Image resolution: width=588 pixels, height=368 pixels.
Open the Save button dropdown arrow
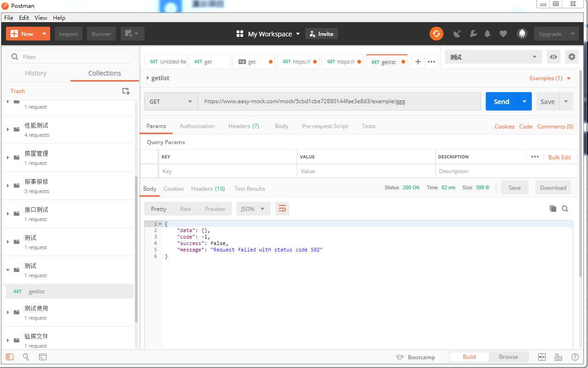pos(566,101)
